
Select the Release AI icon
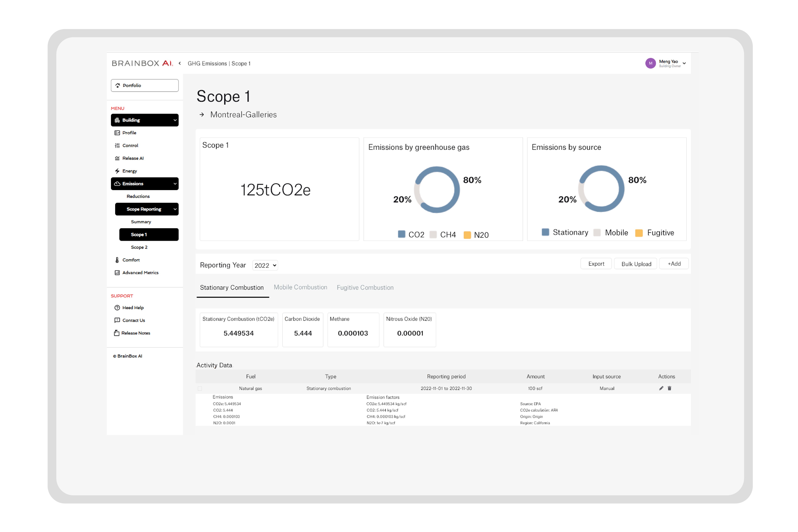coord(117,158)
